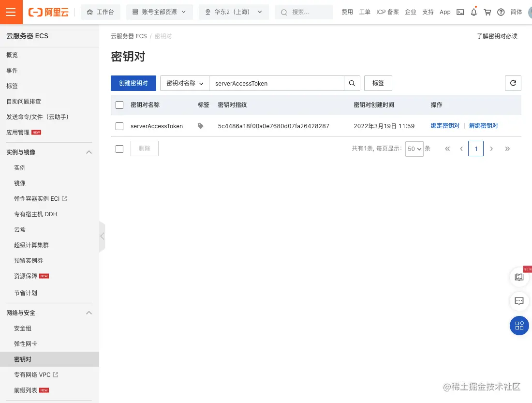Go to the last page
This screenshot has height=403, width=532.
tap(507, 149)
